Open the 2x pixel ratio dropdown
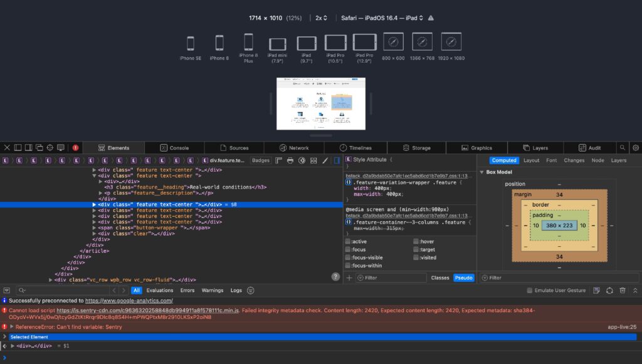642x364 pixels. (321, 18)
